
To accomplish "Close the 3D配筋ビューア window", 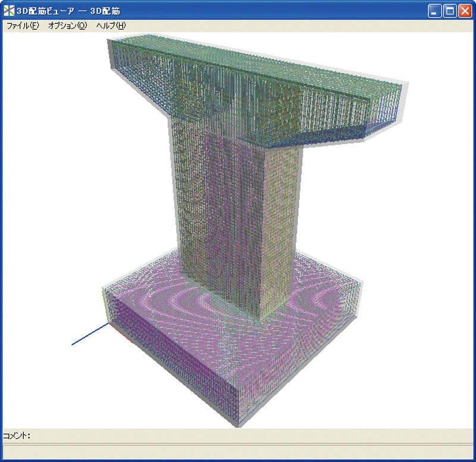I will pyautogui.click(x=465, y=11).
